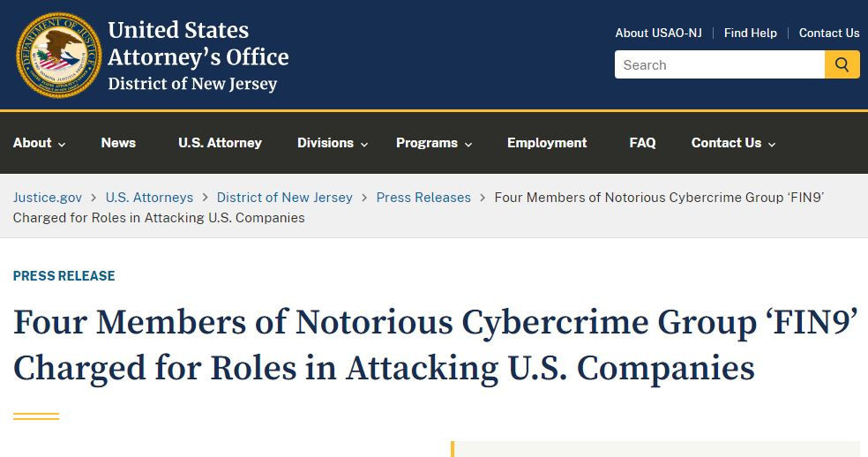The width and height of the screenshot is (868, 457).
Task: Expand the Programs dropdown chevron
Action: click(468, 145)
